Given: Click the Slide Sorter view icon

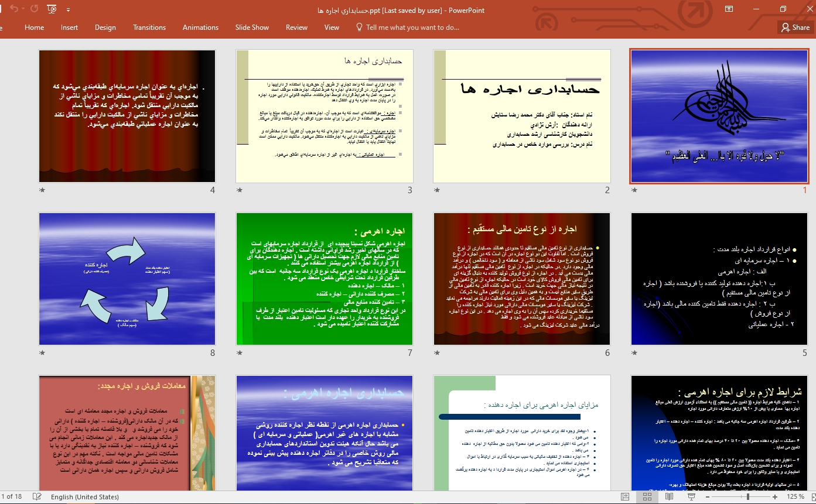Looking at the screenshot, I should pos(647,497).
